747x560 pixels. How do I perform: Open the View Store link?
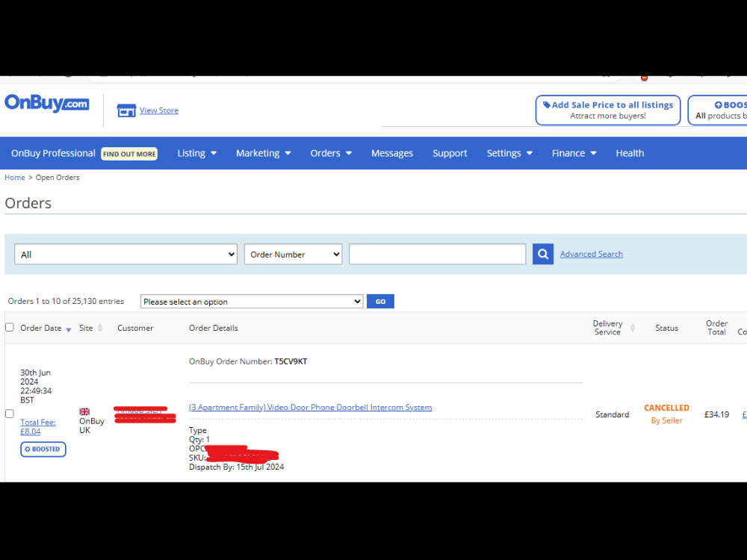click(x=158, y=111)
